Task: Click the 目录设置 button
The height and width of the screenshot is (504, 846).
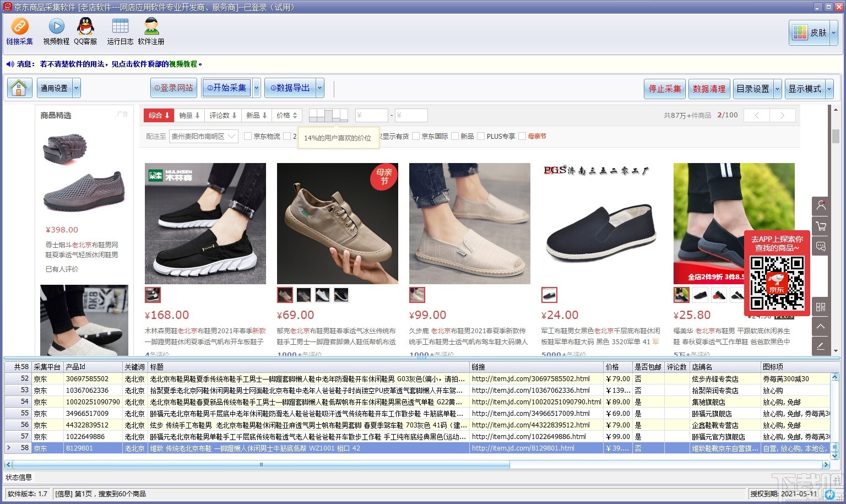Action: coord(753,89)
